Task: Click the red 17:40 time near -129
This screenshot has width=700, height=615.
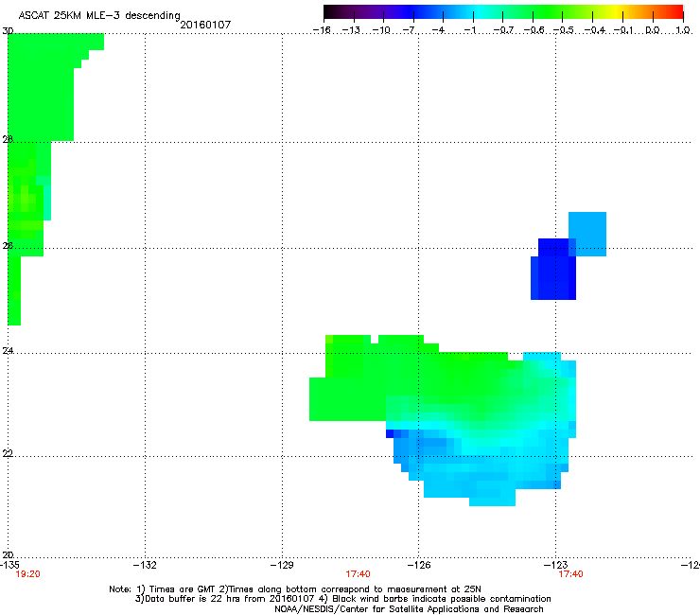Action: point(358,574)
